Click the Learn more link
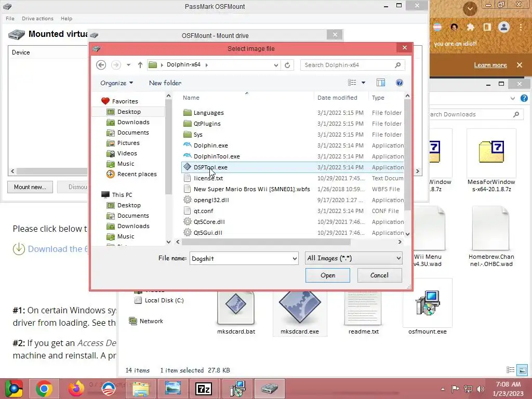 pyautogui.click(x=490, y=65)
